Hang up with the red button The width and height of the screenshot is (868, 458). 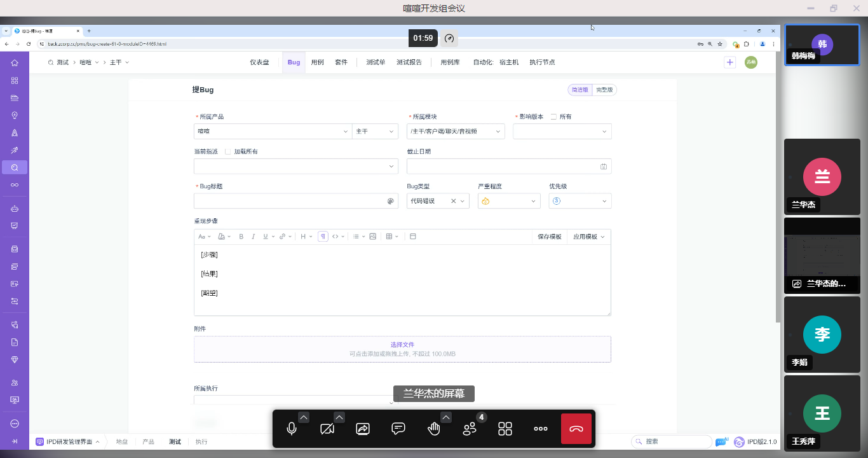[576, 429]
